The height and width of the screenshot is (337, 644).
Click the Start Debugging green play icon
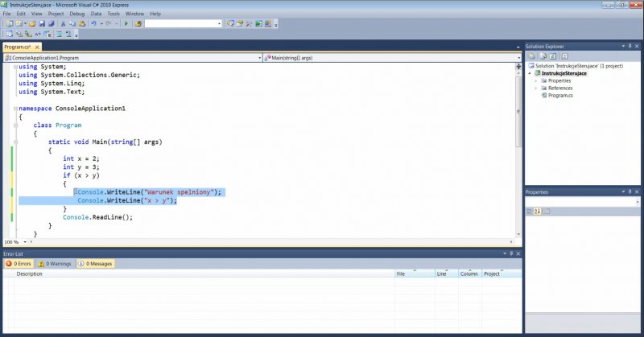coord(128,24)
